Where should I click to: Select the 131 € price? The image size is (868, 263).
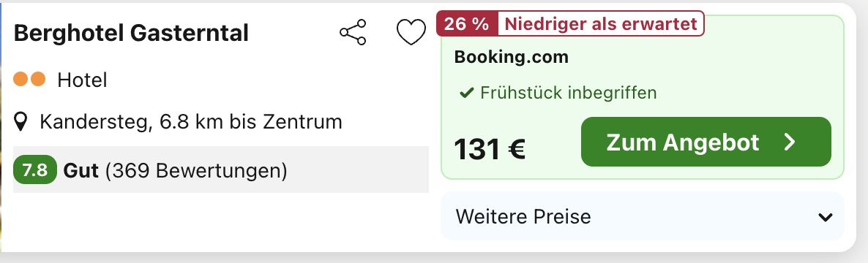coord(490,149)
